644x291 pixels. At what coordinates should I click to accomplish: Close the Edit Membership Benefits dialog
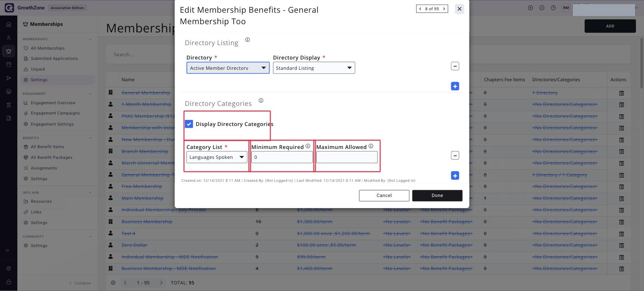[x=460, y=9]
